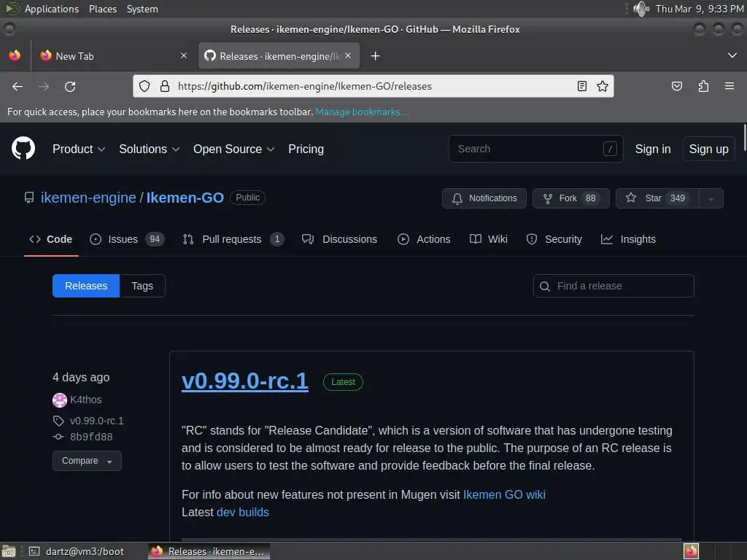Viewport: 747px width, 560px height.
Task: Click the GitHub Octocat logo
Action: click(23, 148)
